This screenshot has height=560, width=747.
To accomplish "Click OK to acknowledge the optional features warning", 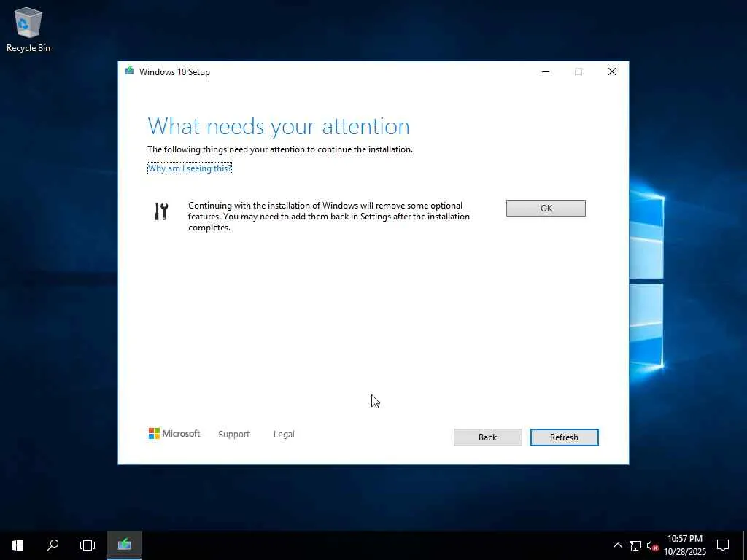I will (x=546, y=208).
